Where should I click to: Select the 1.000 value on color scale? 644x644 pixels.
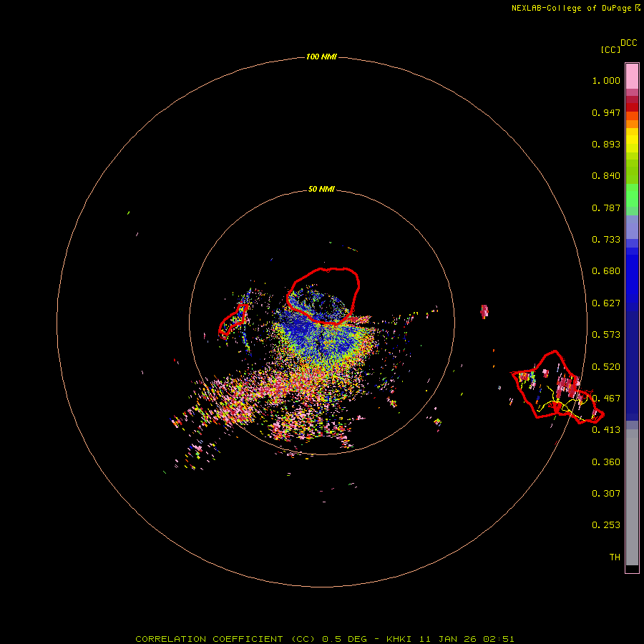coord(606,80)
